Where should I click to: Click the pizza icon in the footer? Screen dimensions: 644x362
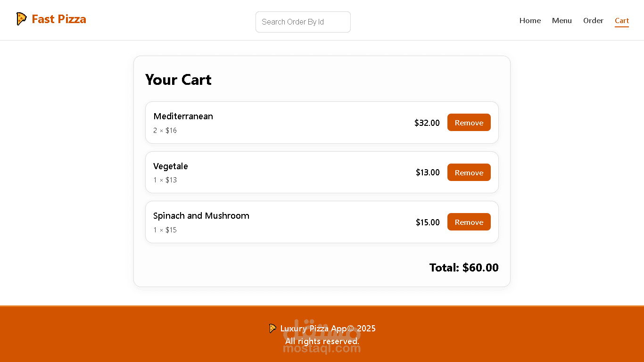[x=272, y=329]
